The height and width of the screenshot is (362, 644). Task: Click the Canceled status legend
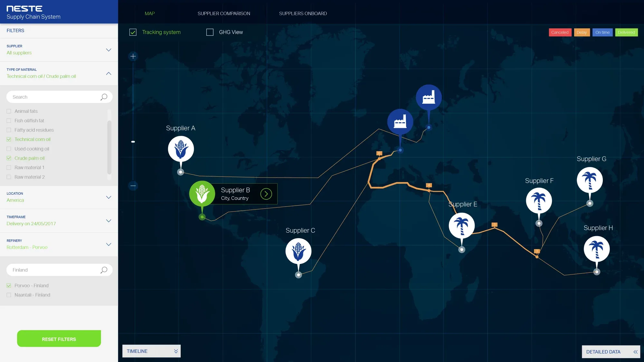[560, 32]
